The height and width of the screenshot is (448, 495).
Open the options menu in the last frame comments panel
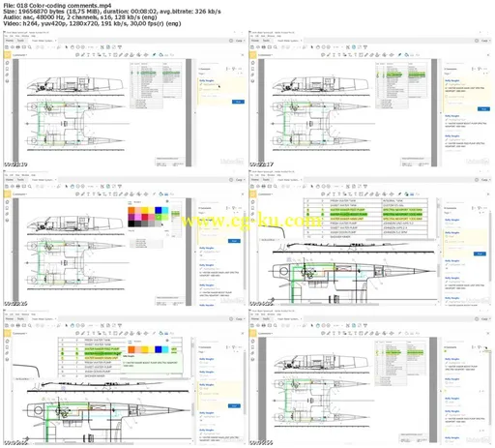tap(485, 347)
